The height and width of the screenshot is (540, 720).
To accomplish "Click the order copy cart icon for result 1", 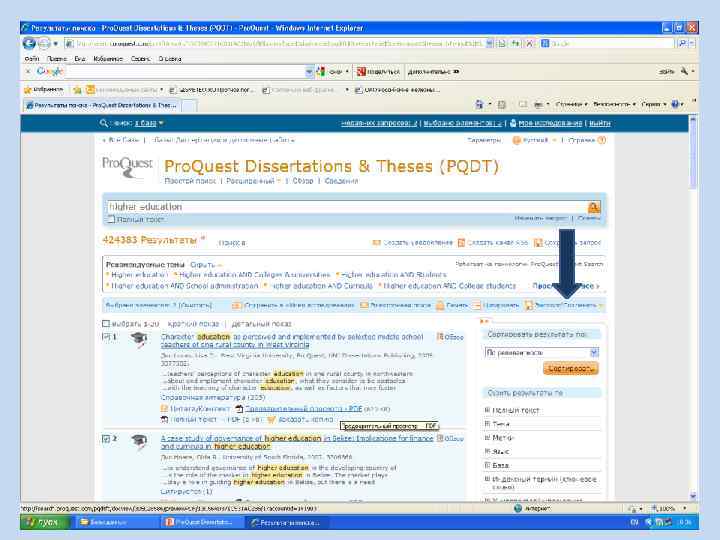I will coord(271,419).
